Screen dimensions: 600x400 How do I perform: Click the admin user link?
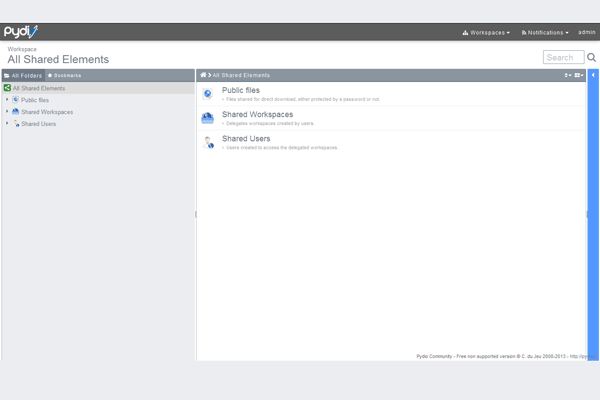pos(586,32)
